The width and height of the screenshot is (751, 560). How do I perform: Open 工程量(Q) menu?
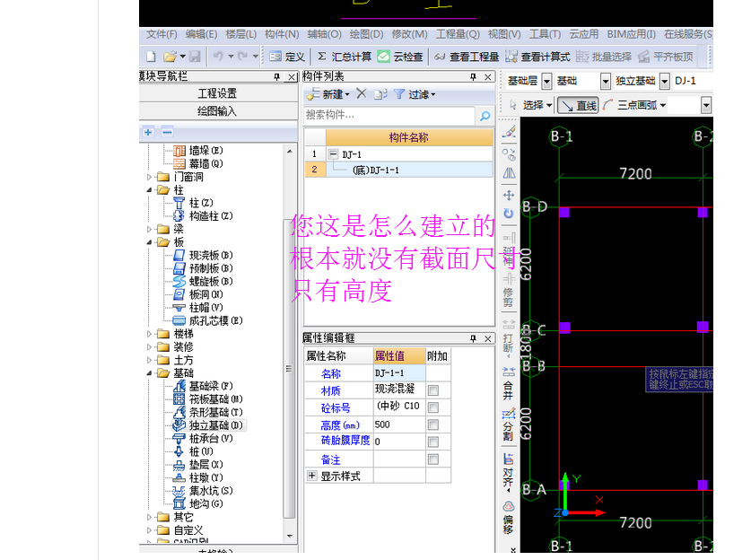[x=458, y=34]
